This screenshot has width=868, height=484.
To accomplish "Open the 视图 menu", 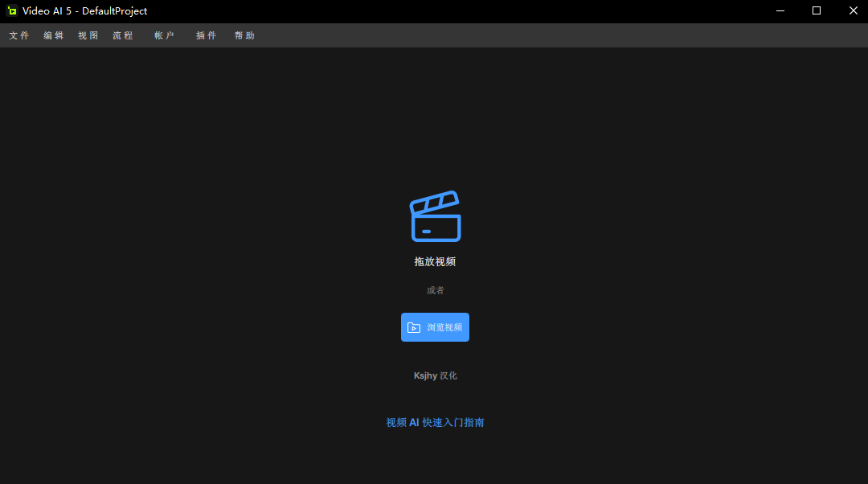I will coord(88,35).
